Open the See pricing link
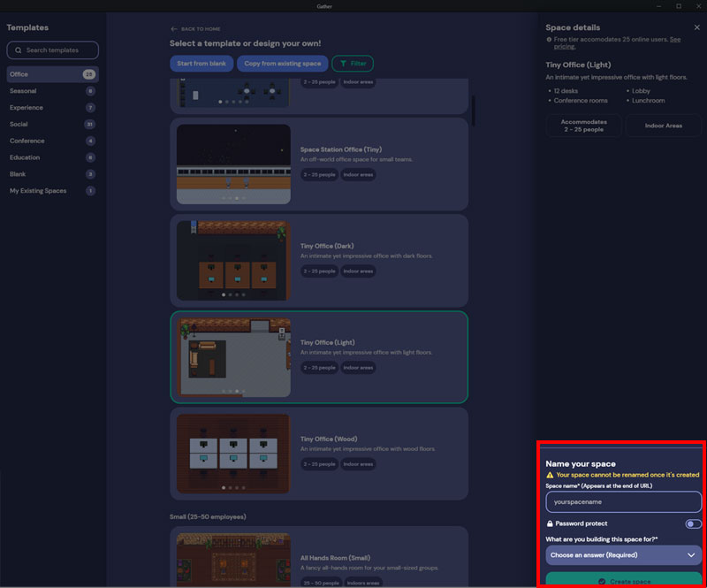Screen dimensions: 707x588 tap(617, 42)
